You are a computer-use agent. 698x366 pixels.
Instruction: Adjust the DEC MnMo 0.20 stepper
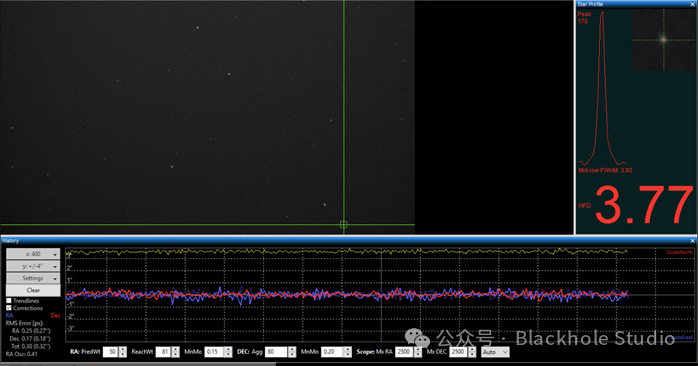[x=348, y=352]
